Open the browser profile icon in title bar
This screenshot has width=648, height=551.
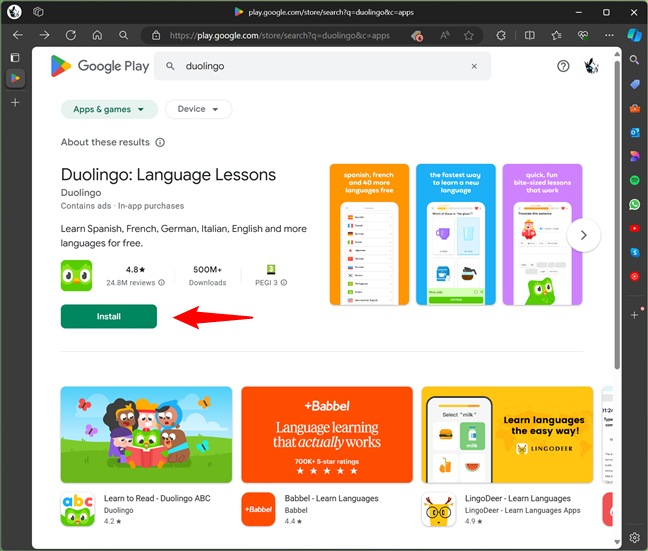tap(14, 12)
